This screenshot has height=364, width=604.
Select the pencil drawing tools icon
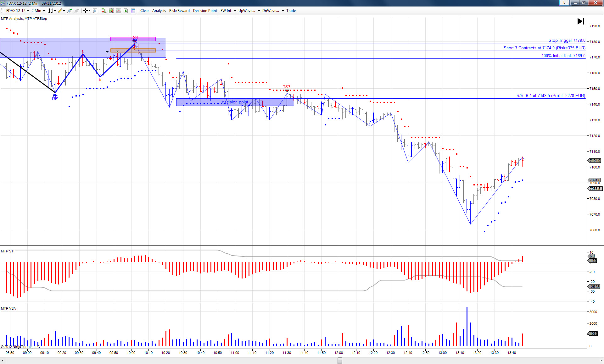point(60,11)
